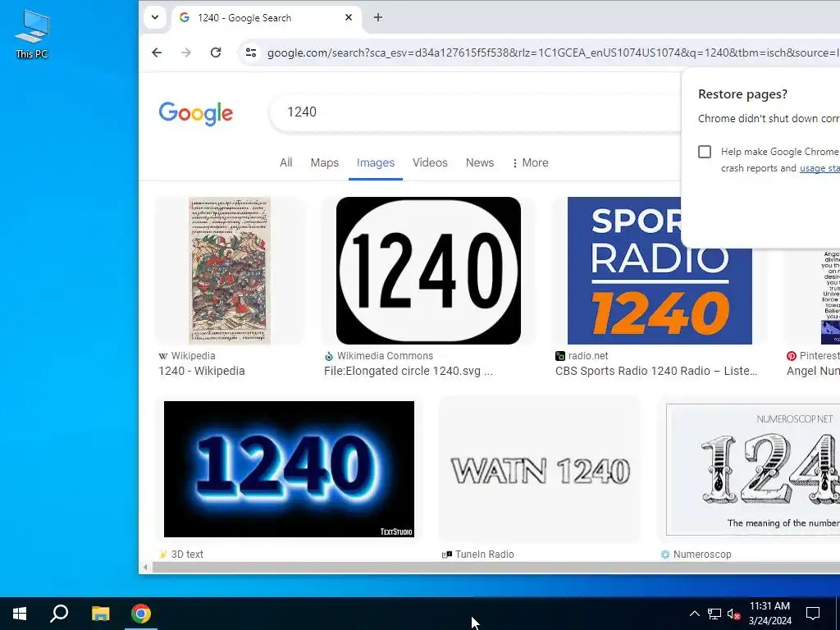Screen dimensions: 840x630
Task: Open the WATN 1240 image
Action: click(x=540, y=471)
